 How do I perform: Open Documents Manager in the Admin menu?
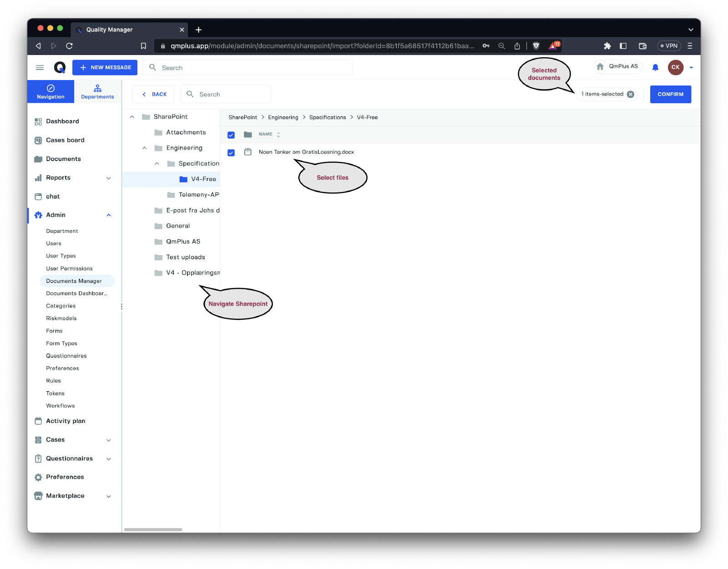point(74,281)
